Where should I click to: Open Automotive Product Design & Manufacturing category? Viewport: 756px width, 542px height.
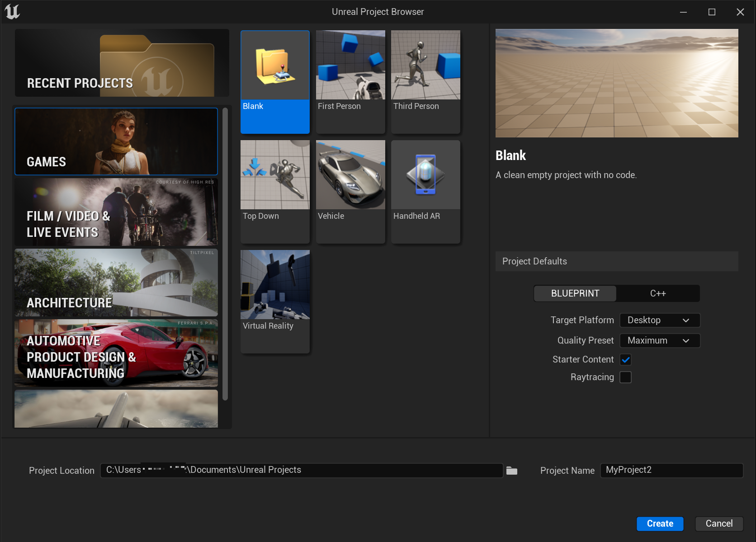[116, 353]
